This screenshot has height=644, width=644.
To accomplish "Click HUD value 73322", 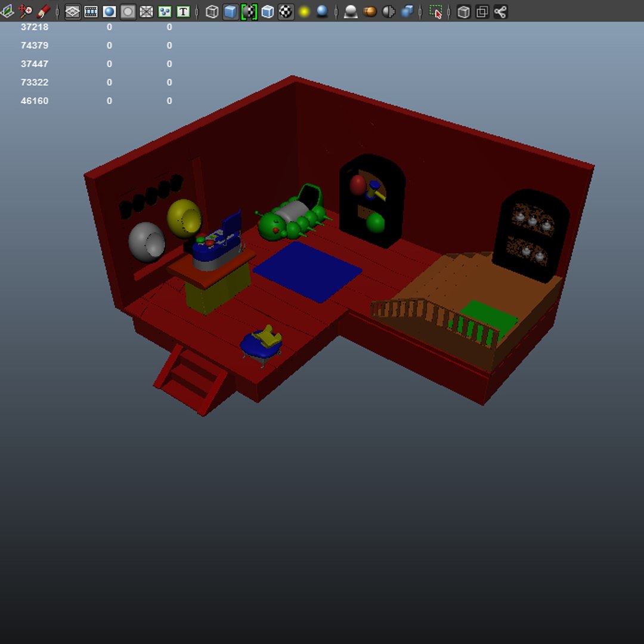I will click(x=35, y=82).
